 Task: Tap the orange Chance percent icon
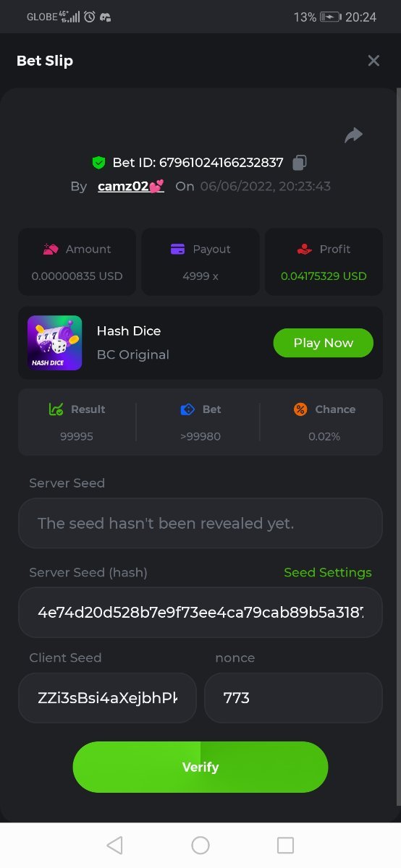coord(300,409)
